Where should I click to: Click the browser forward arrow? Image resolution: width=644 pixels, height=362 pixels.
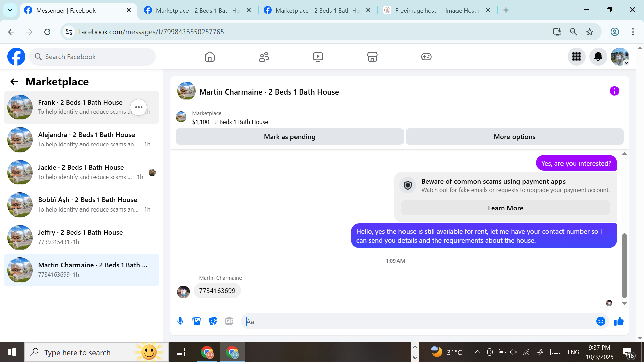coord(29,32)
